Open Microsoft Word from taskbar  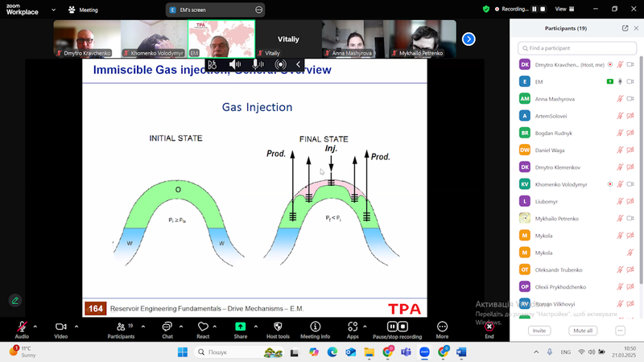(461, 352)
